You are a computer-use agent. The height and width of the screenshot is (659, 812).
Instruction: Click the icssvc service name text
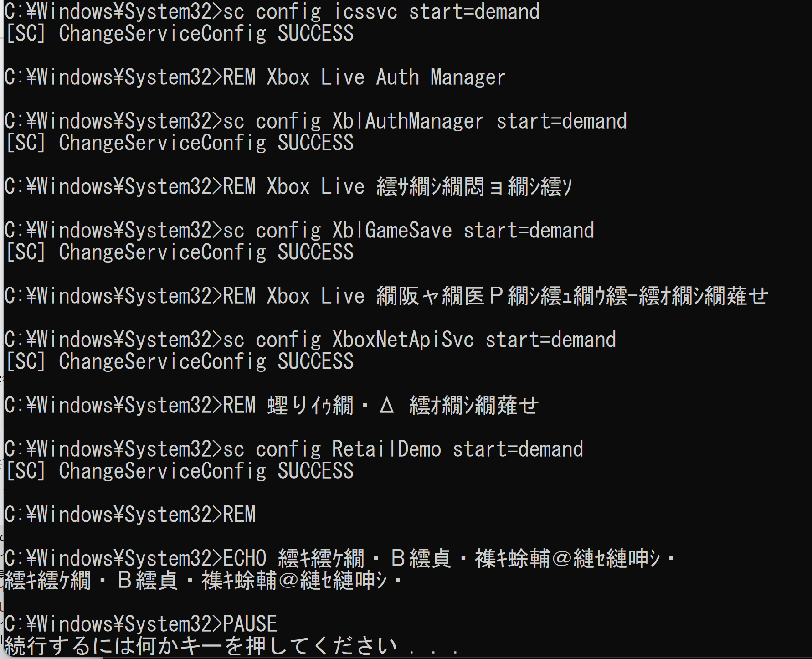[365, 11]
